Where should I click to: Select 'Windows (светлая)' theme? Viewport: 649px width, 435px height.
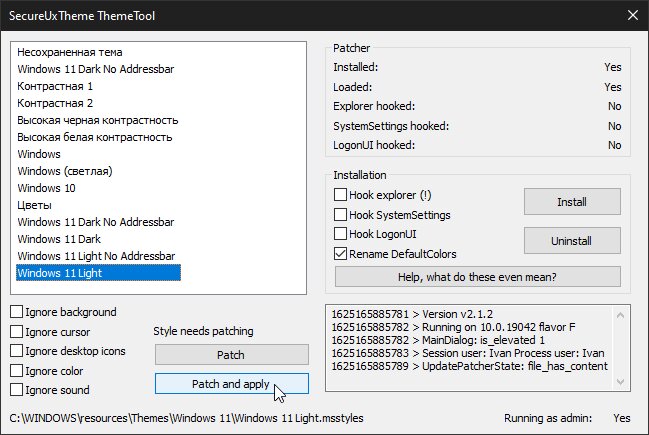65,171
